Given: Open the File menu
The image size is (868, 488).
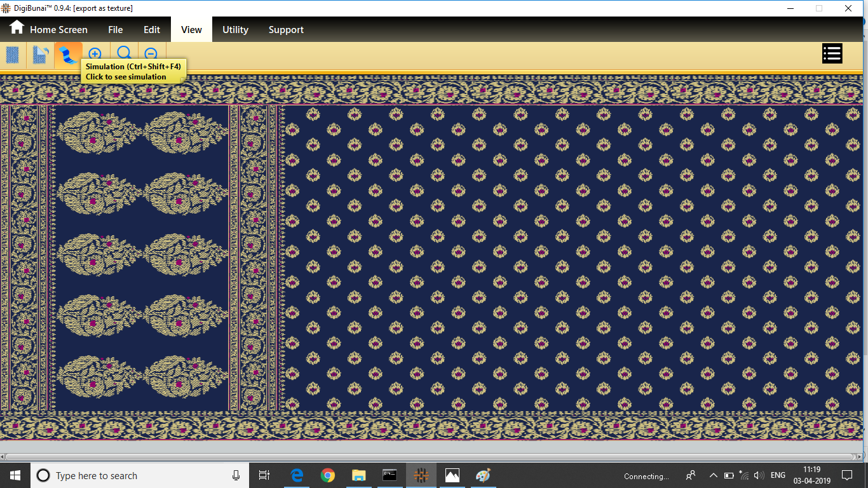Looking at the screenshot, I should coord(115,29).
